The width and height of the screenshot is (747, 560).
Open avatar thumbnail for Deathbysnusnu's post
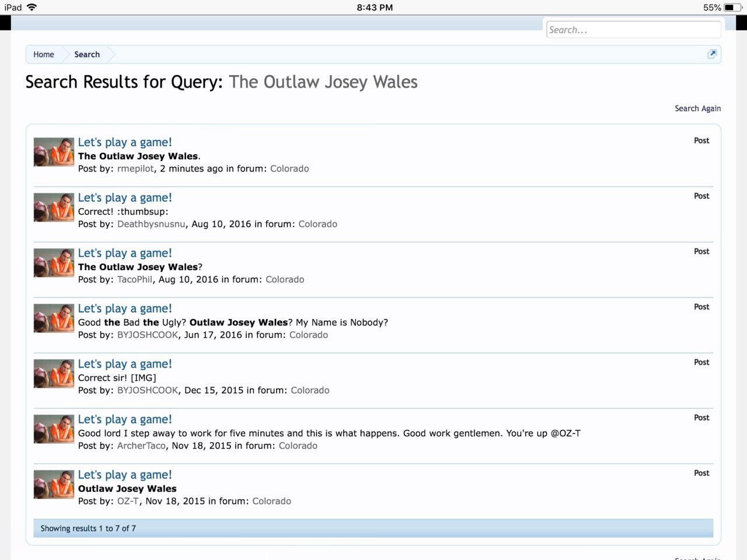click(x=54, y=207)
